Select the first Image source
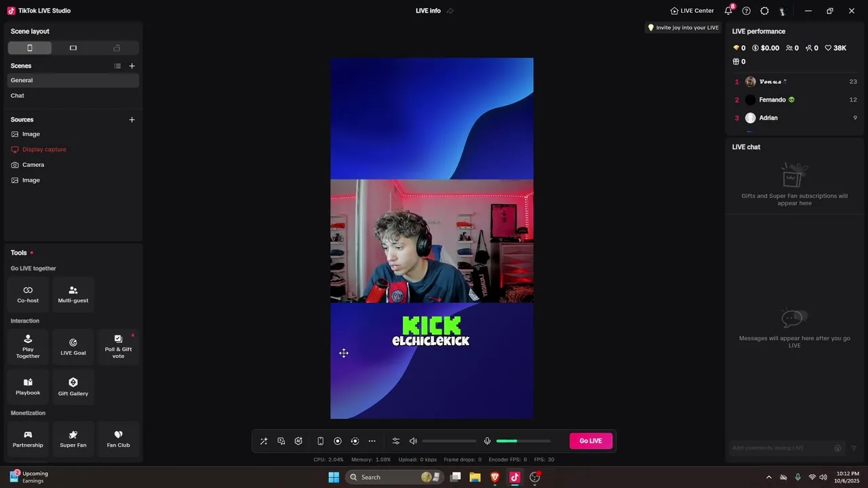The width and height of the screenshot is (868, 488). click(x=73, y=134)
